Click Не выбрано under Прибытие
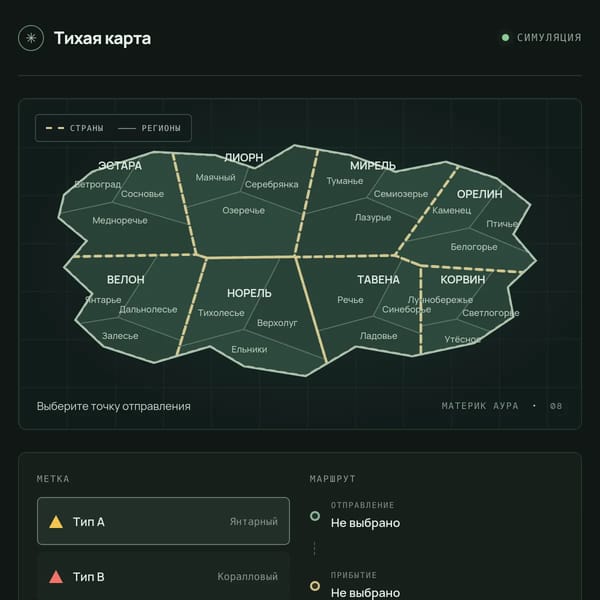The height and width of the screenshot is (600, 600). pos(365,593)
